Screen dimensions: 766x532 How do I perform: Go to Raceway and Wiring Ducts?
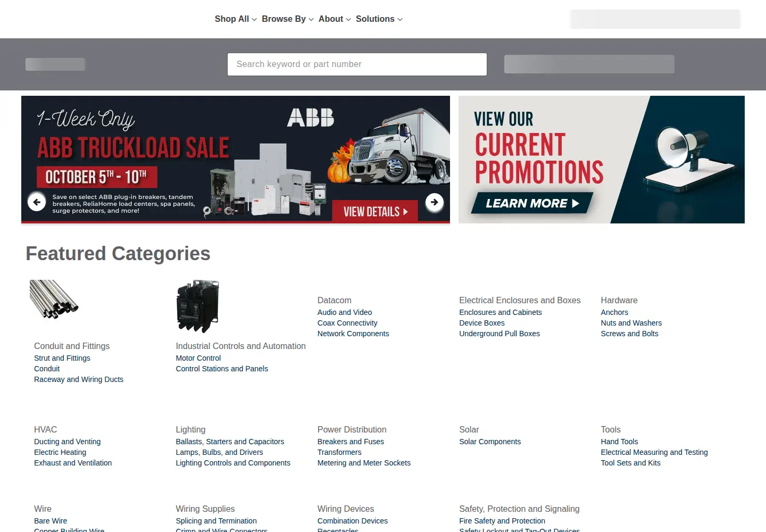pyautogui.click(x=79, y=379)
